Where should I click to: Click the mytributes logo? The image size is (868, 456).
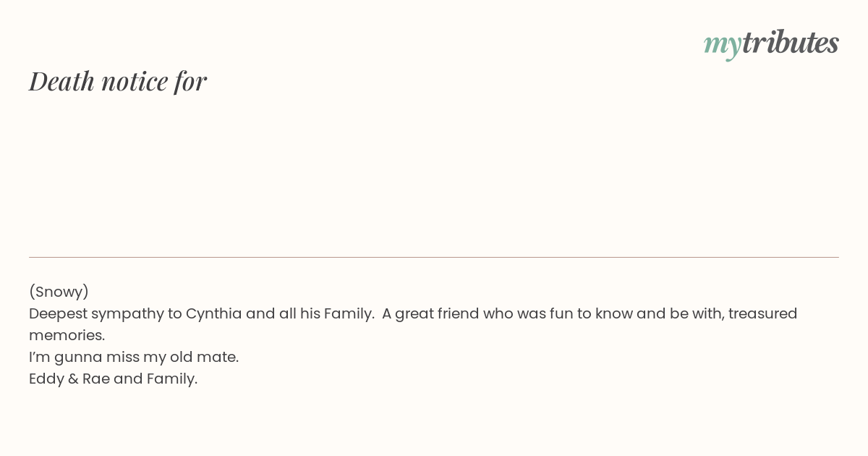click(771, 43)
